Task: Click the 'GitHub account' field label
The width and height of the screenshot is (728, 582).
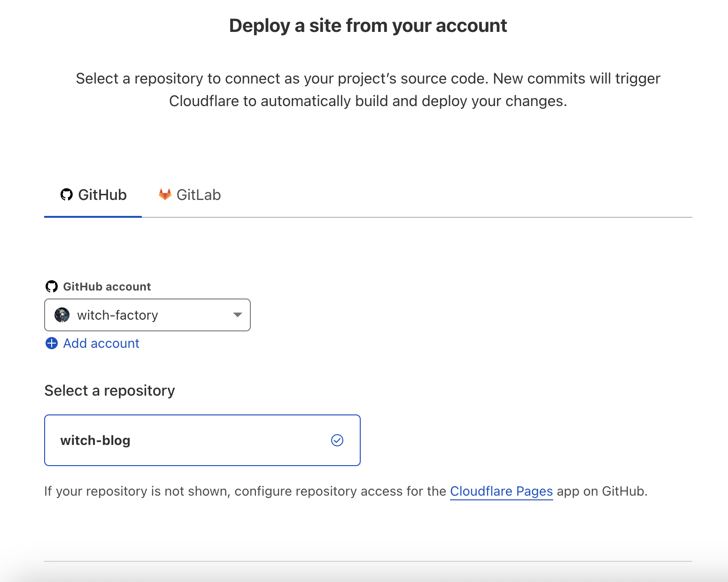Action: [107, 286]
